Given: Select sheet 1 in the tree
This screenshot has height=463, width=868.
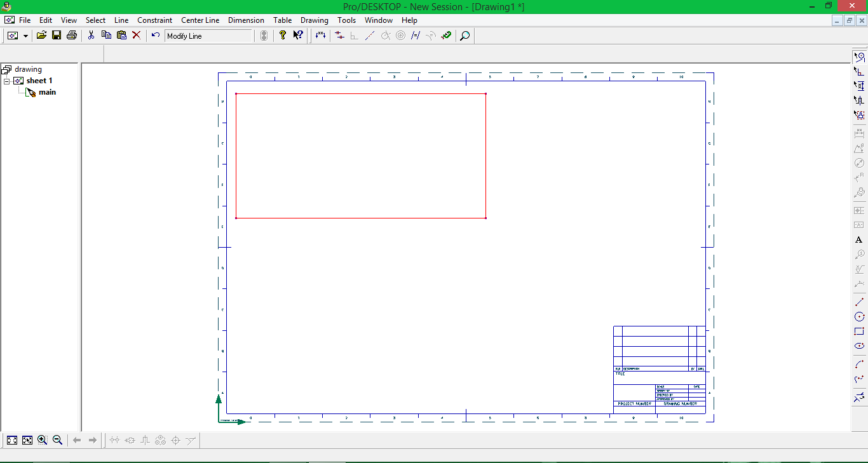Looking at the screenshot, I should 39,81.
